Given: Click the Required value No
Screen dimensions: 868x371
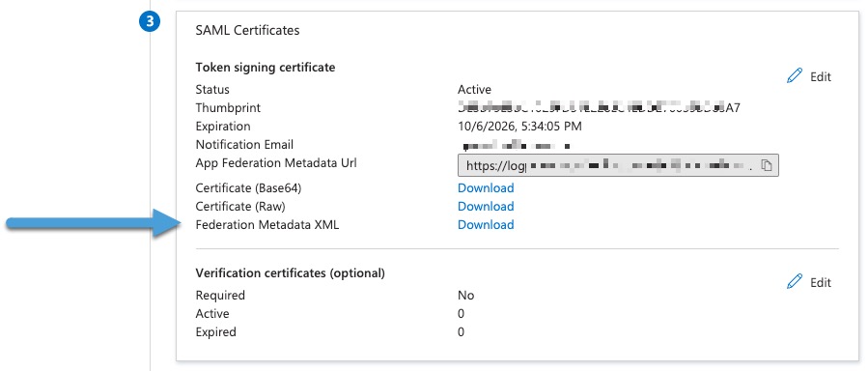Looking at the screenshot, I should 466,295.
